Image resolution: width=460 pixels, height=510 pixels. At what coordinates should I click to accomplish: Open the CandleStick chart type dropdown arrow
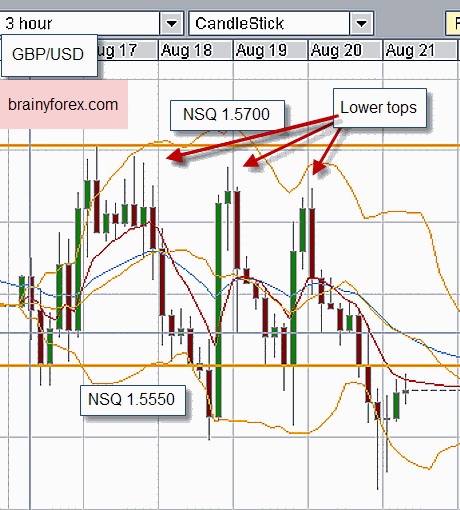(x=361, y=23)
